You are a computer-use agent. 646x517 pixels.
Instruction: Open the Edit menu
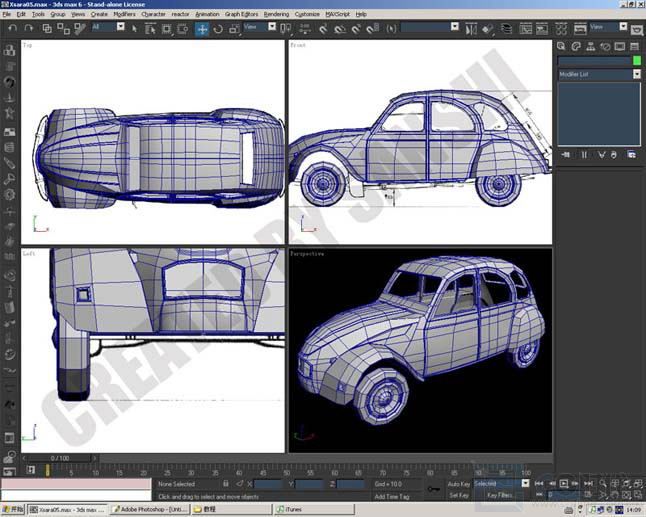click(x=21, y=14)
